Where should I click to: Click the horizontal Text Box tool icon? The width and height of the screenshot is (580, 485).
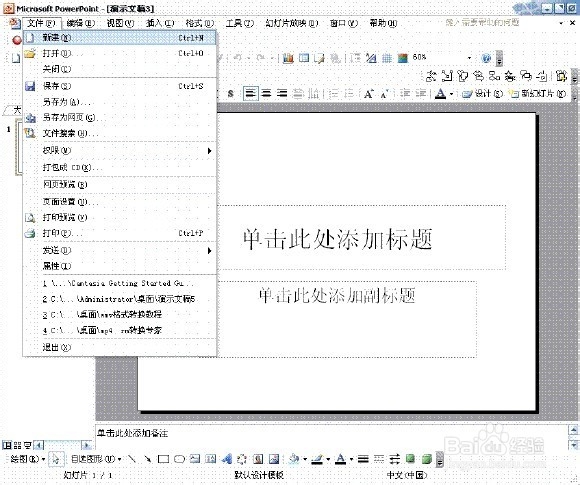[195, 459]
